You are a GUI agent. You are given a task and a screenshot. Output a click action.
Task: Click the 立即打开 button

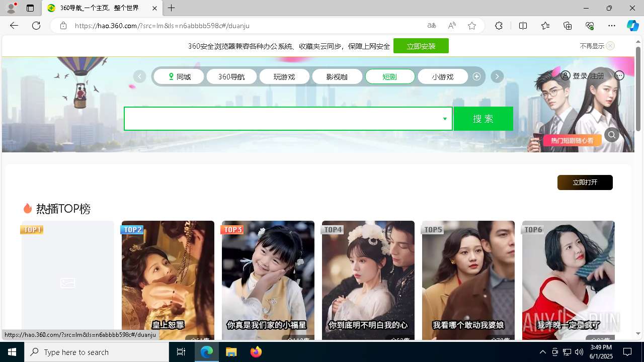(x=585, y=183)
